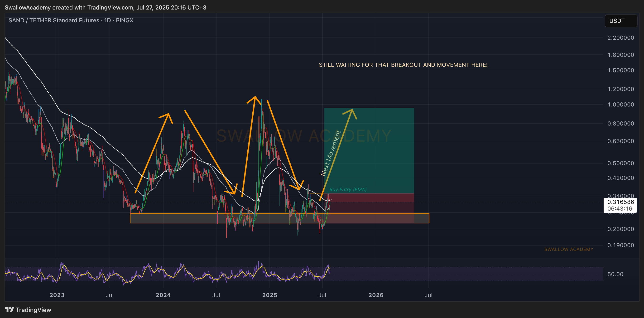
Task: Click the 2025 time axis label
Action: click(270, 295)
